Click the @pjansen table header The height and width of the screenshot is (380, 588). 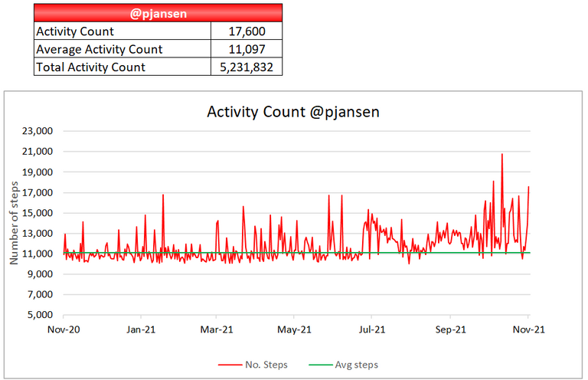pos(158,13)
